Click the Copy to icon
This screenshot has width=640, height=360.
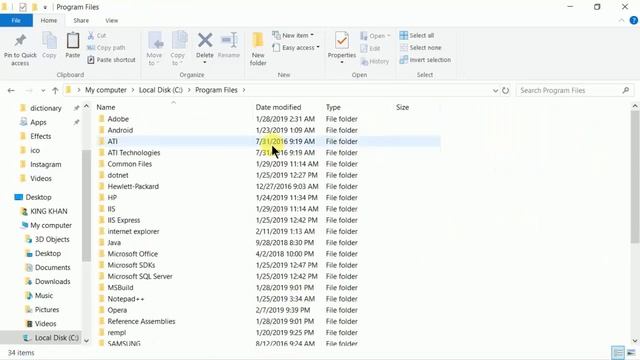(179, 40)
